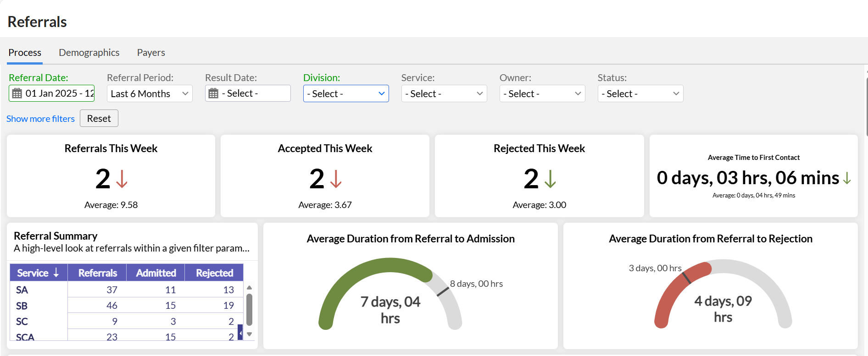Click the green down arrow beside Rejected This Week
Viewport: 868px width, 356px height.
click(x=550, y=179)
